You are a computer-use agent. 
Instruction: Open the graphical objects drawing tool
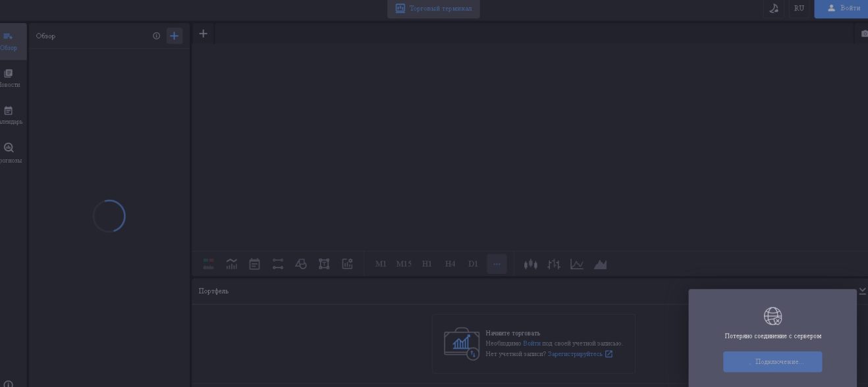coord(301,264)
